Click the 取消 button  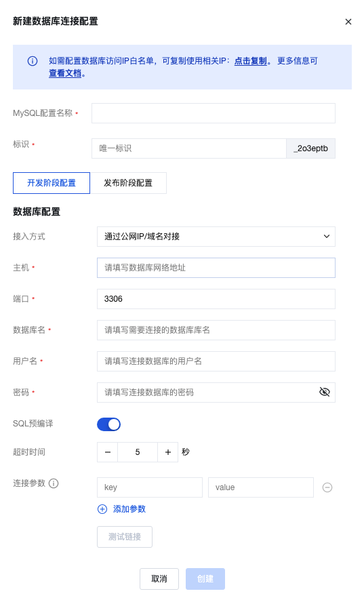click(x=159, y=579)
